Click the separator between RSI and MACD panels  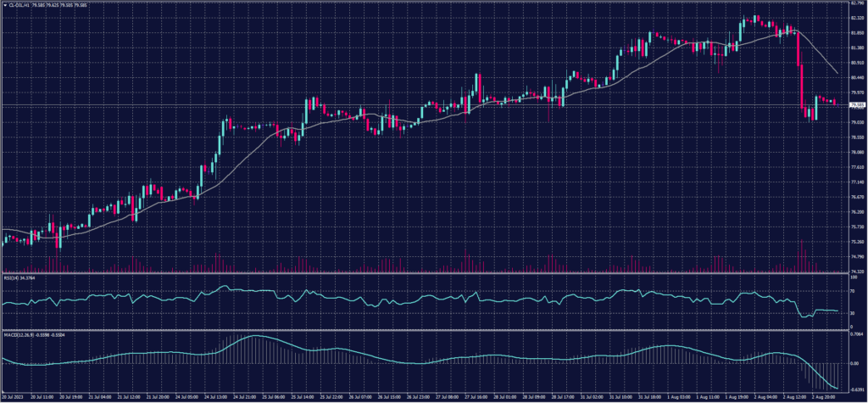(x=424, y=329)
